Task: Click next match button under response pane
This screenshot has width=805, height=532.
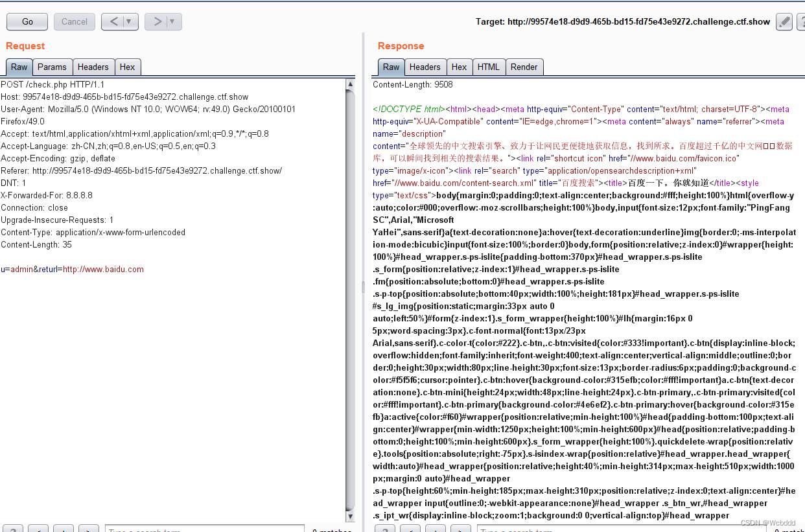Action: pyautogui.click(x=460, y=529)
